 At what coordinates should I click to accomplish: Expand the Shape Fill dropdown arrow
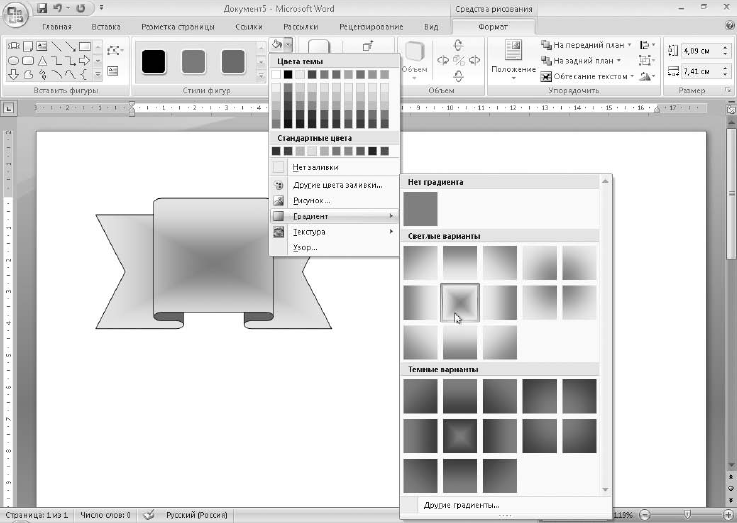pos(288,45)
